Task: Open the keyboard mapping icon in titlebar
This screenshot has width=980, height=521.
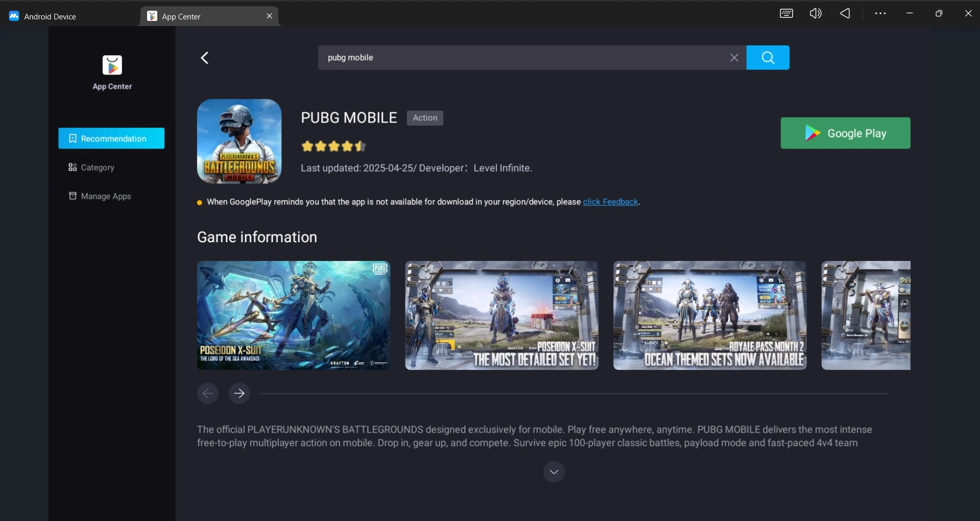Action: [786, 13]
